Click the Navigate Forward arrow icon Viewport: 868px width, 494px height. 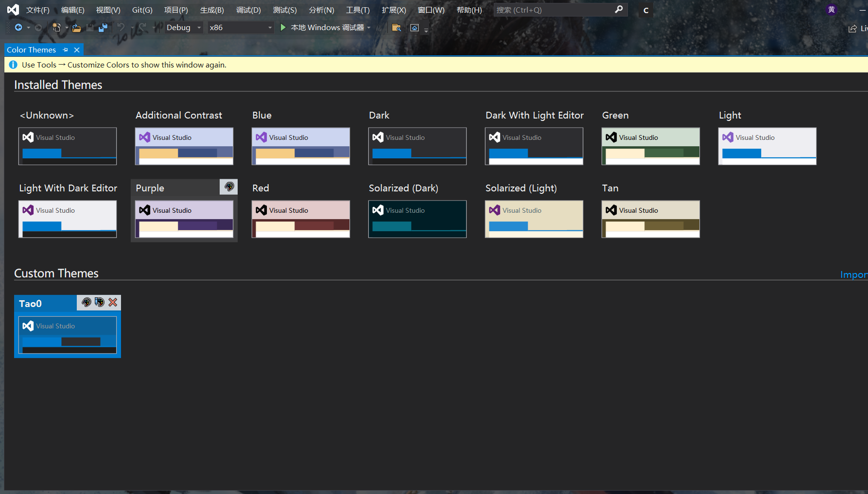[38, 28]
